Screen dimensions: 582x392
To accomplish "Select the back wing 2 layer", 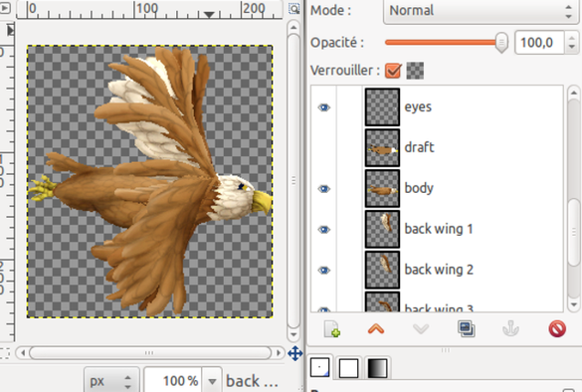I will (437, 270).
